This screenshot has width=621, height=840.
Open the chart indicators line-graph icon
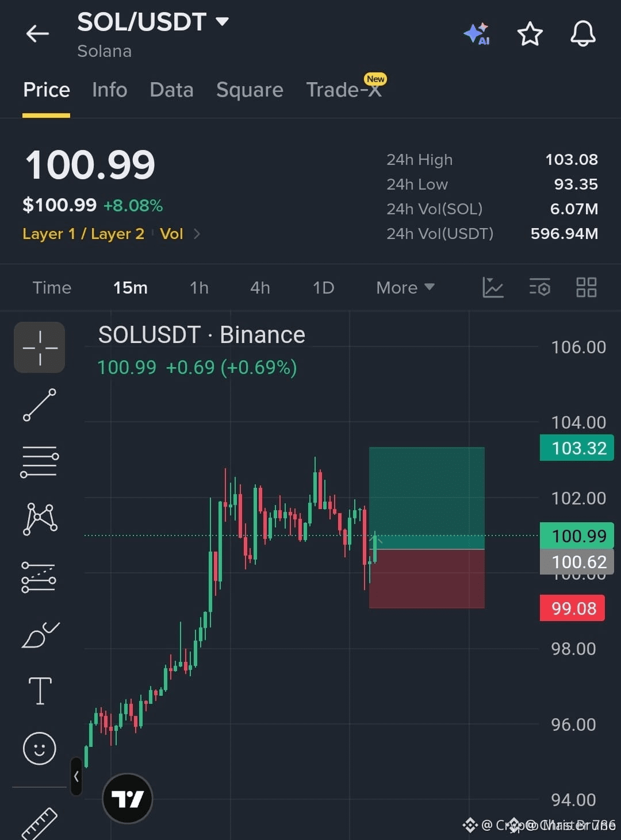point(493,287)
